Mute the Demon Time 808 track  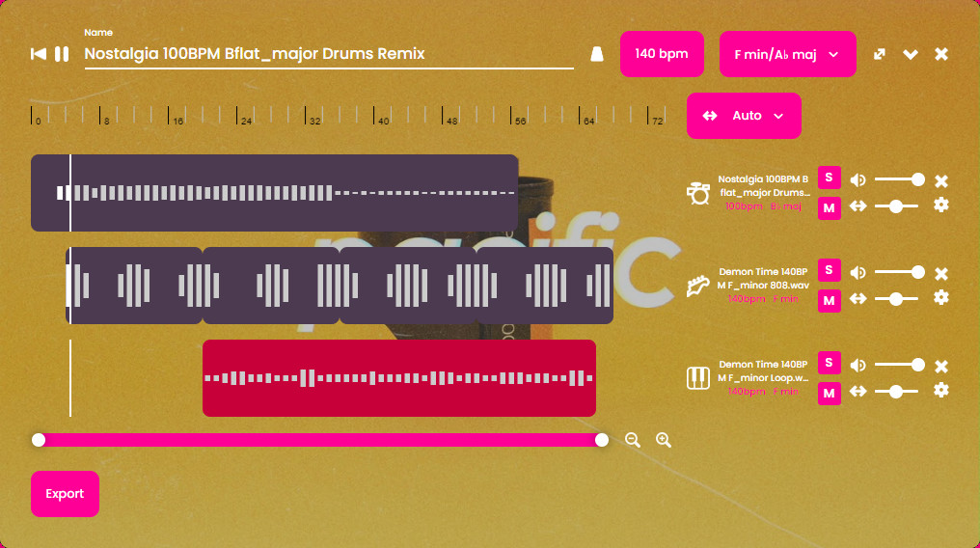pos(829,301)
